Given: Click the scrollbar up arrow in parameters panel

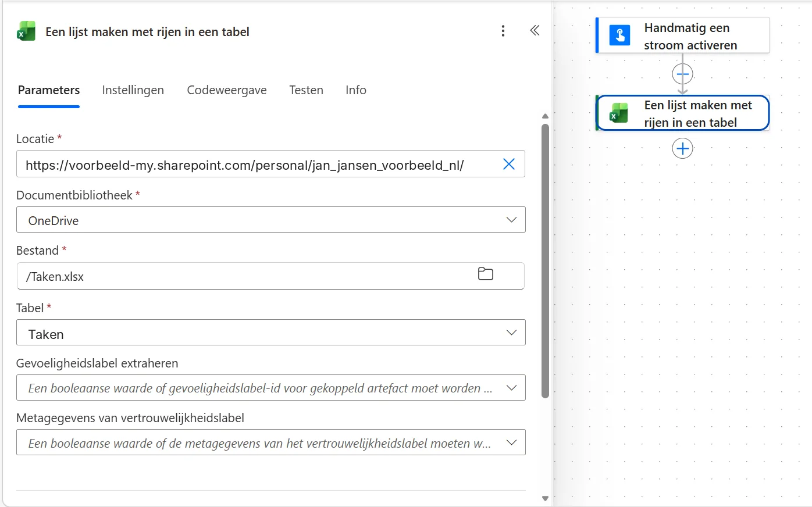Looking at the screenshot, I should (x=545, y=116).
